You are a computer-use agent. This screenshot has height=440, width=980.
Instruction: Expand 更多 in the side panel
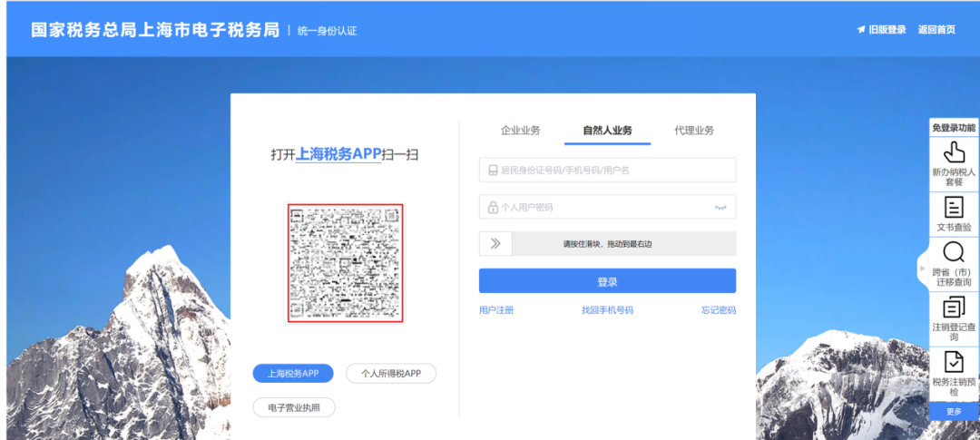tap(954, 411)
